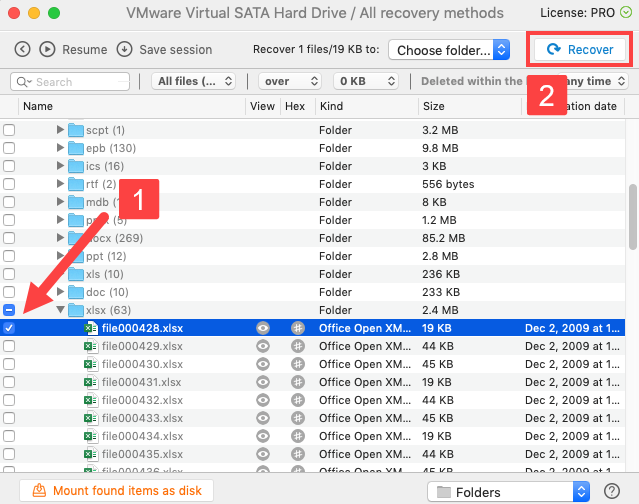This screenshot has height=504, width=639.
Task: Select the xls (10) folder row
Action: pyautogui.click(x=312, y=274)
